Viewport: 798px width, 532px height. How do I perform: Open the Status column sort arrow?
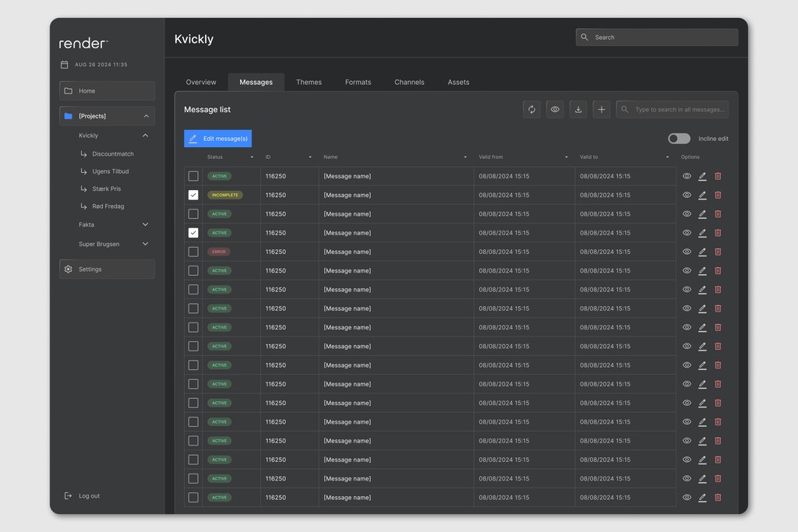[252, 157]
